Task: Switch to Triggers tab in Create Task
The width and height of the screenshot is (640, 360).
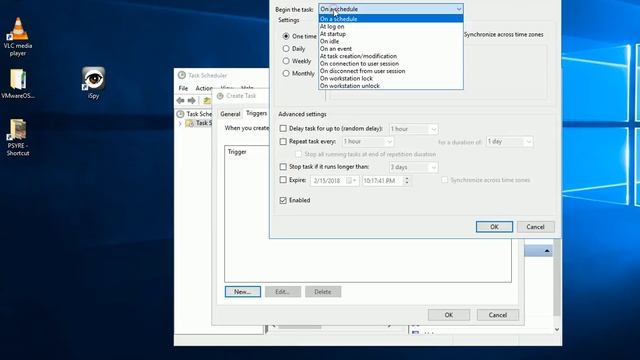Action: [256, 113]
